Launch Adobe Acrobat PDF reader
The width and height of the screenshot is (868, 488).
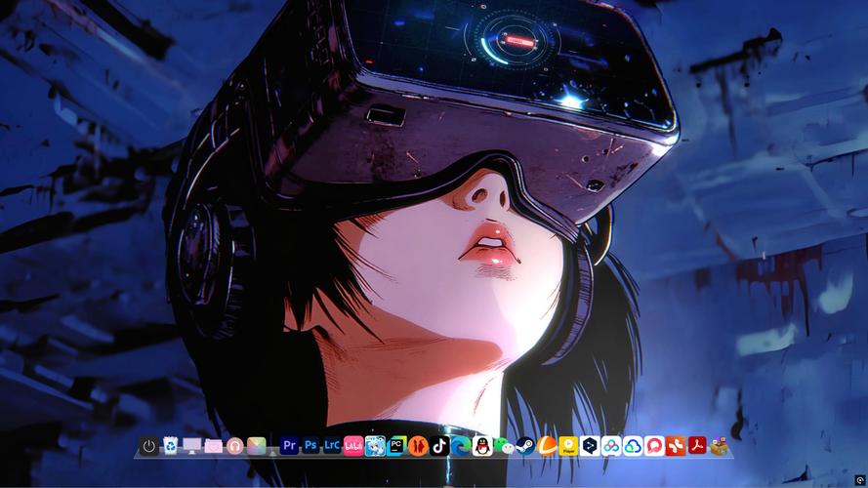[x=697, y=446]
